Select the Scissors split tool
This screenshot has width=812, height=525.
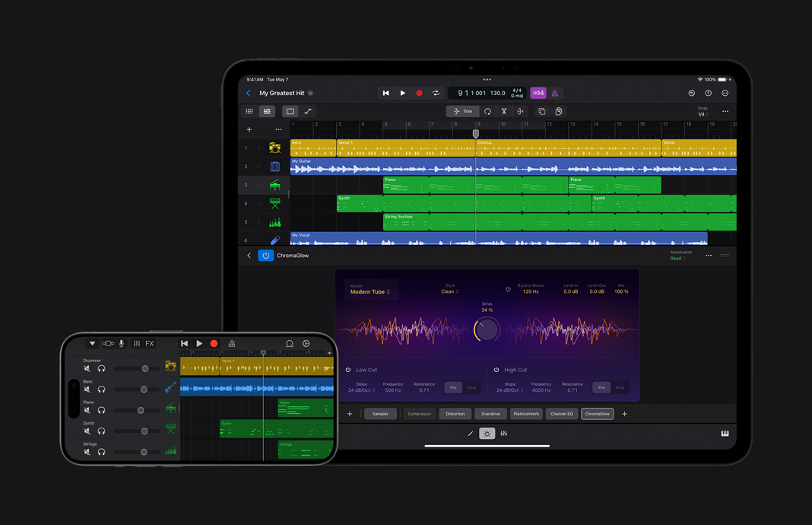point(504,110)
